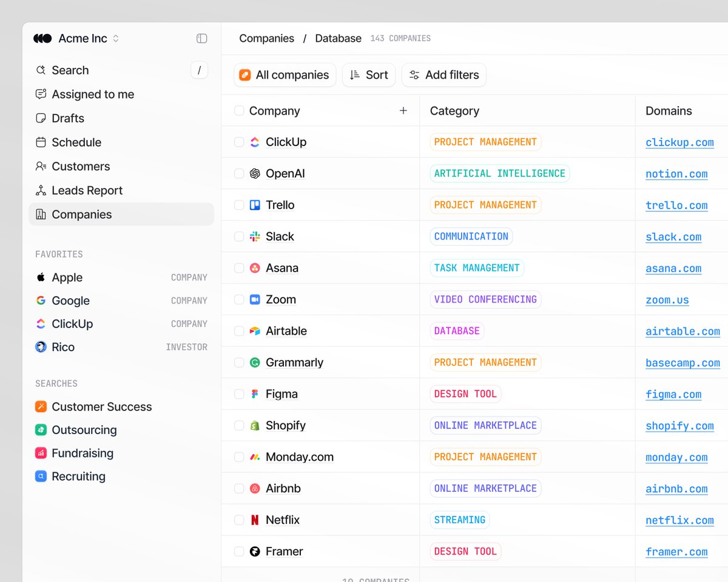Open the Sort options
The height and width of the screenshot is (582, 728).
click(x=369, y=75)
